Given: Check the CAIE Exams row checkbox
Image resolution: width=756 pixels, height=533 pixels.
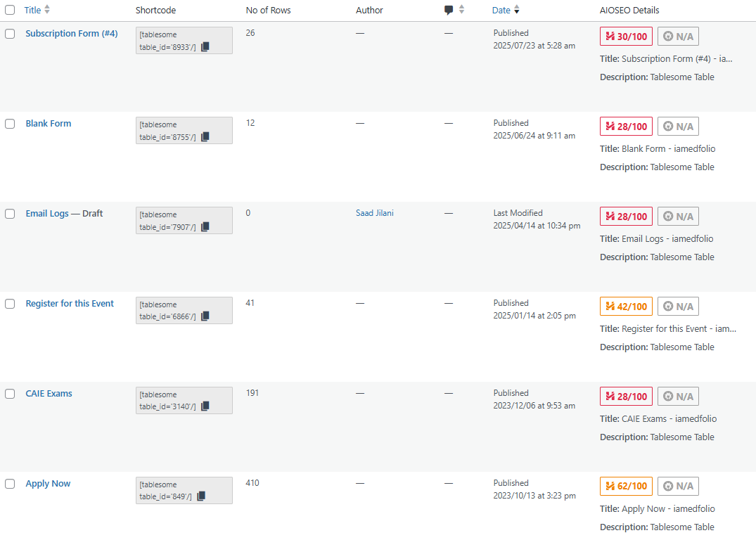Looking at the screenshot, I should click(x=10, y=394).
